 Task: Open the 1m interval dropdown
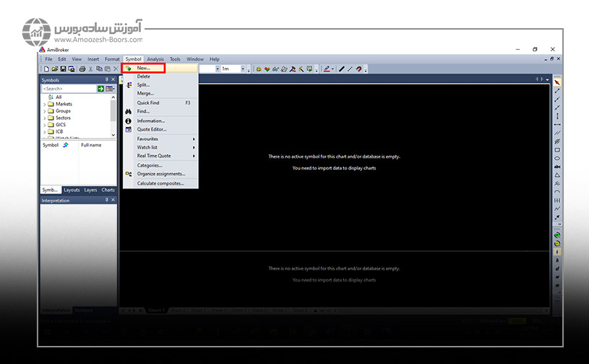pyautogui.click(x=242, y=69)
